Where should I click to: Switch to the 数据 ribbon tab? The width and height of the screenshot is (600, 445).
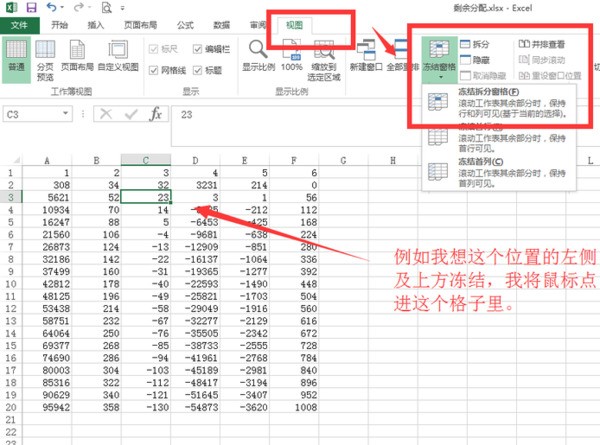click(x=222, y=25)
